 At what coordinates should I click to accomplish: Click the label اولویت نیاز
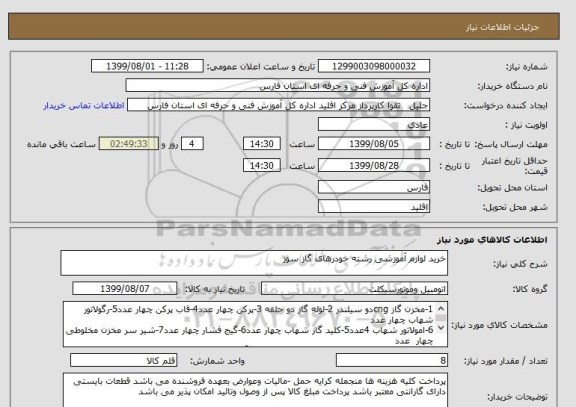click(526, 125)
